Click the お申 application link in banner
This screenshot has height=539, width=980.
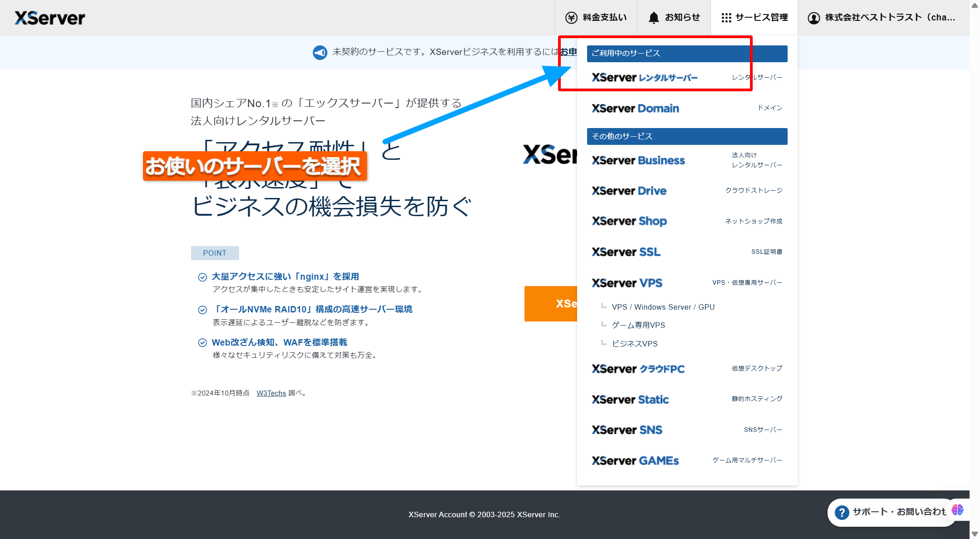pyautogui.click(x=568, y=52)
